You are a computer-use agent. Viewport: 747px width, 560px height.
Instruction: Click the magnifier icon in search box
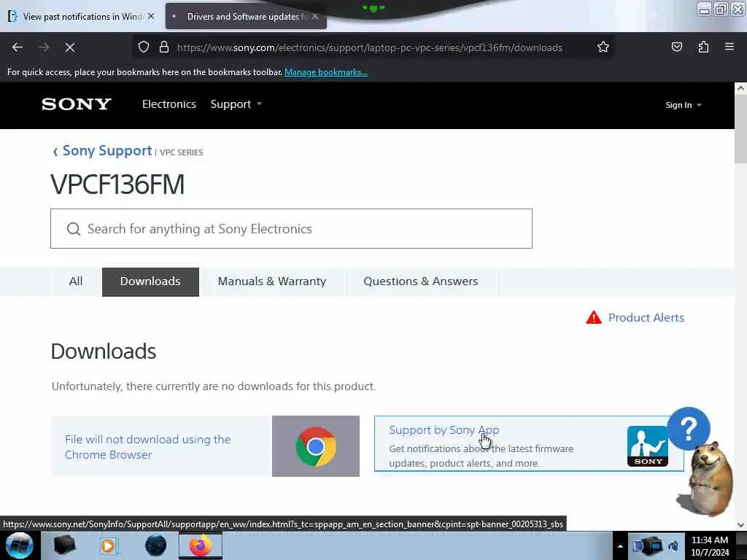pos(74,229)
